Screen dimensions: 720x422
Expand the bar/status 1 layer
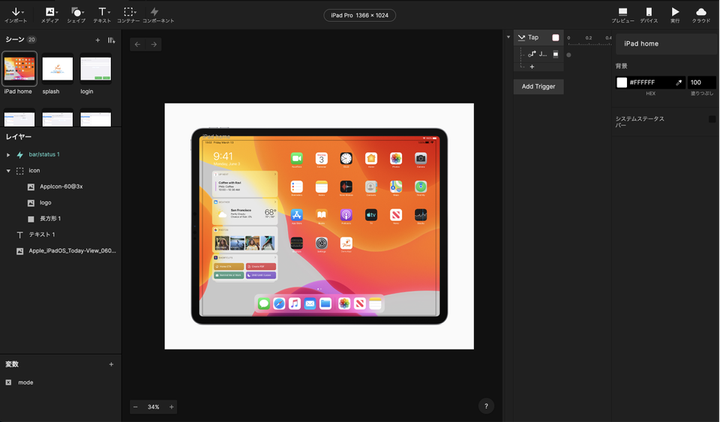coord(8,155)
